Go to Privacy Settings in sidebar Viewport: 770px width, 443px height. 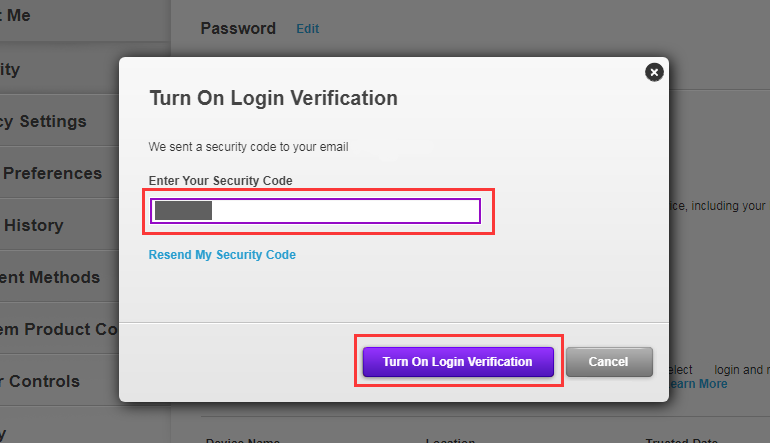pos(45,121)
